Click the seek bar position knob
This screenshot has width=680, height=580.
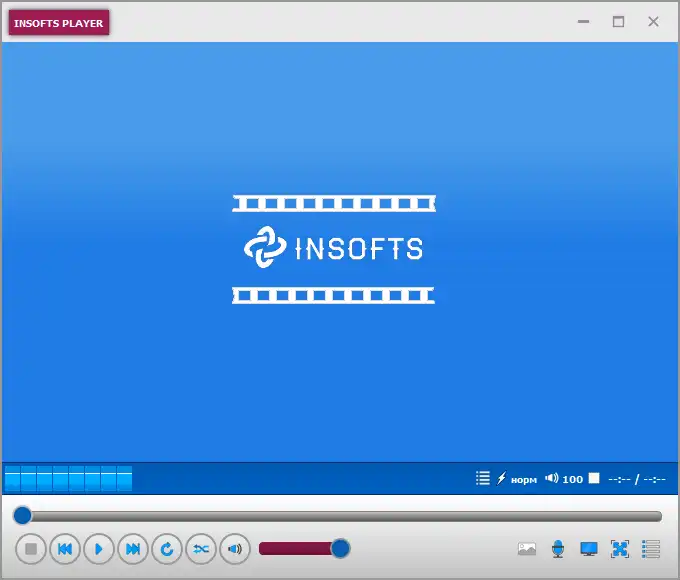coord(22,515)
